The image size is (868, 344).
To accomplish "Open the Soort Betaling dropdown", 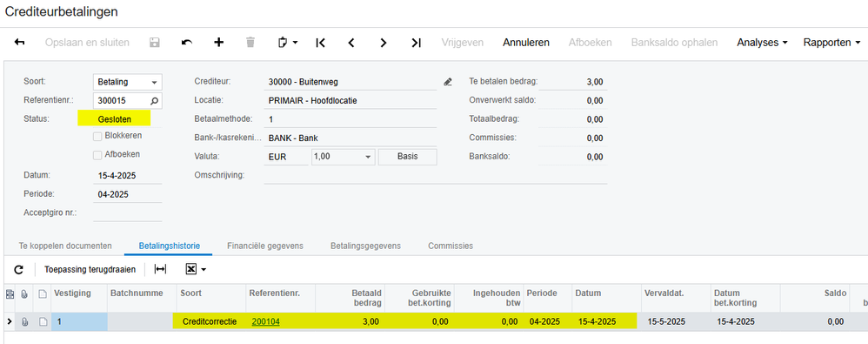I will [x=127, y=82].
